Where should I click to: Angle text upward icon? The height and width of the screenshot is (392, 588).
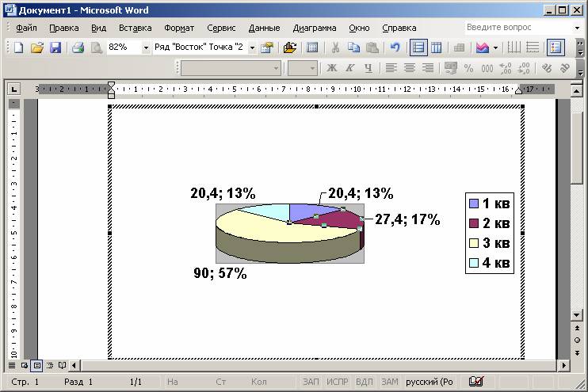564,68
